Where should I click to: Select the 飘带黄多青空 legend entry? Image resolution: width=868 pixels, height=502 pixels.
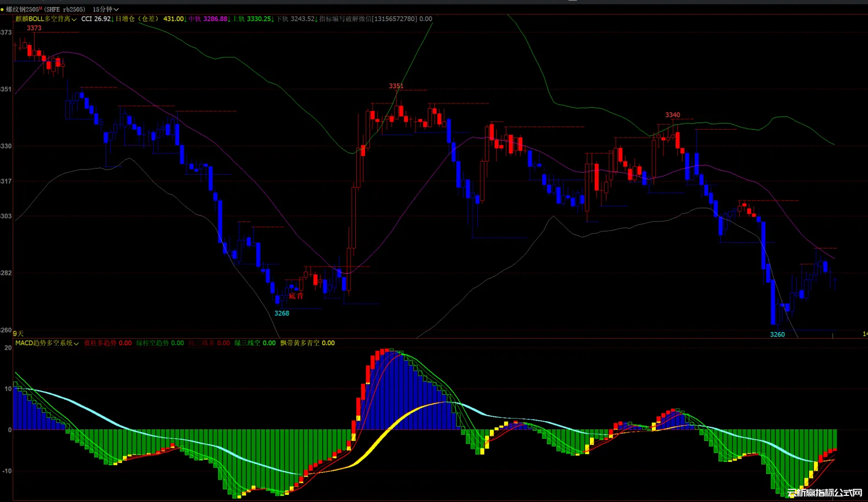[x=307, y=343]
